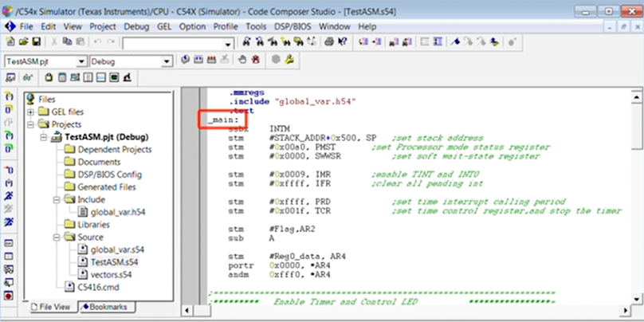Open the TestASM.pjt project dropdown
The height and width of the screenshot is (322, 644).
point(82,61)
